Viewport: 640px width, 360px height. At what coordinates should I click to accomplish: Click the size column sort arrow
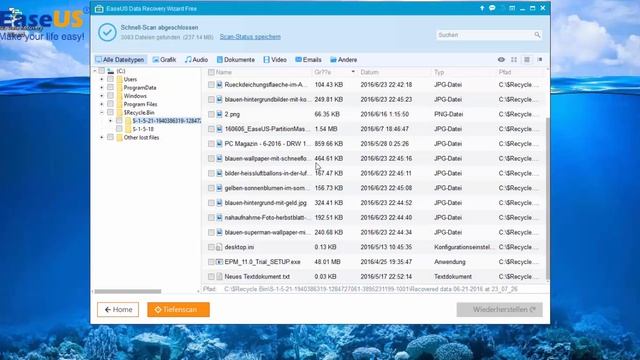point(353,72)
